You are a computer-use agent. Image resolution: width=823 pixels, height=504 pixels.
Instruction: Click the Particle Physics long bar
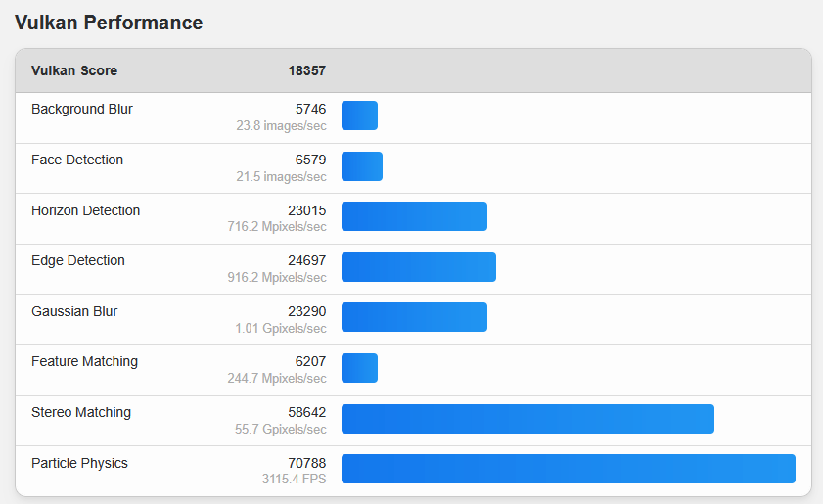pos(569,469)
